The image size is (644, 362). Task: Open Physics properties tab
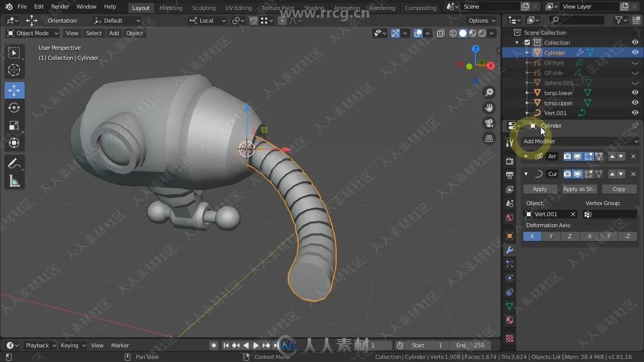coord(510,278)
